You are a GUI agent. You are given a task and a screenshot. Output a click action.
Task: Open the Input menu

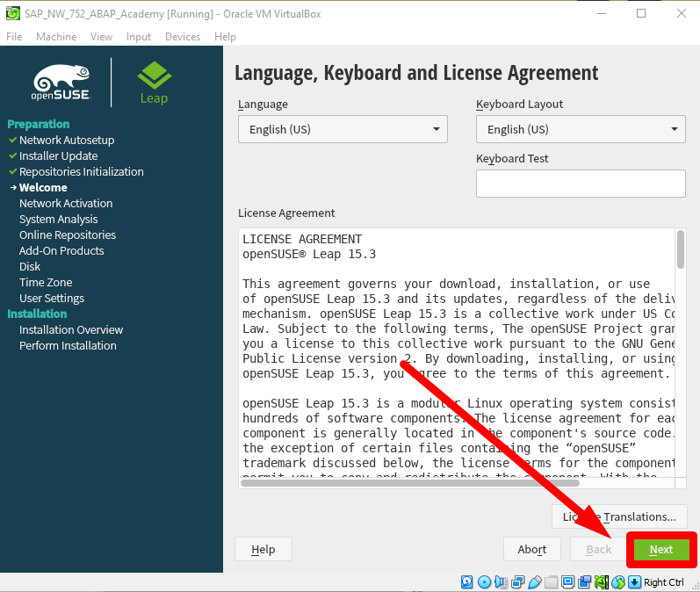pos(139,37)
